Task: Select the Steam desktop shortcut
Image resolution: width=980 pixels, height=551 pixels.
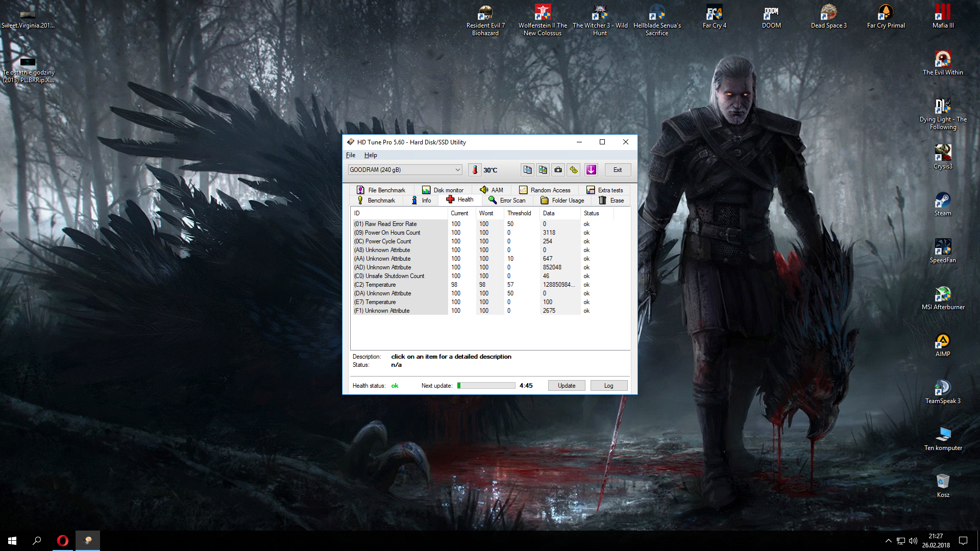Action: pyautogui.click(x=943, y=204)
